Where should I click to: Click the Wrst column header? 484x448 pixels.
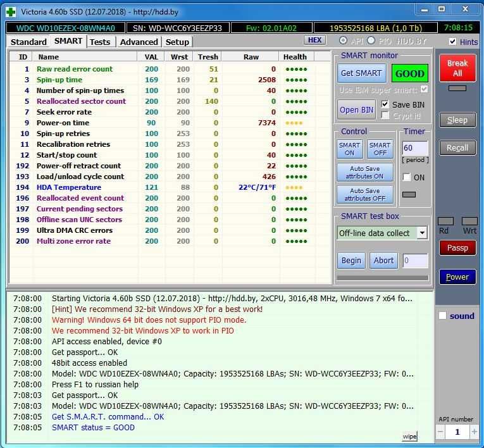point(179,57)
